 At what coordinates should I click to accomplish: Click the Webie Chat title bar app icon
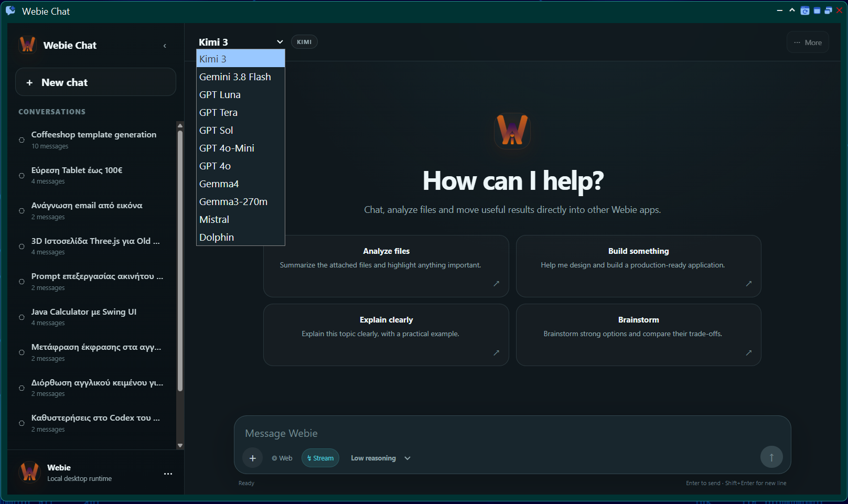[x=10, y=11]
